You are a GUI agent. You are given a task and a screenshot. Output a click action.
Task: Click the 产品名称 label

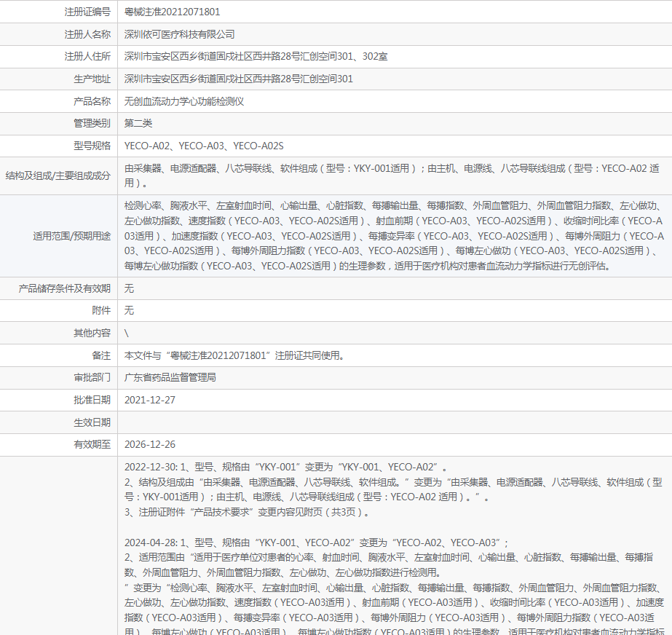click(92, 101)
